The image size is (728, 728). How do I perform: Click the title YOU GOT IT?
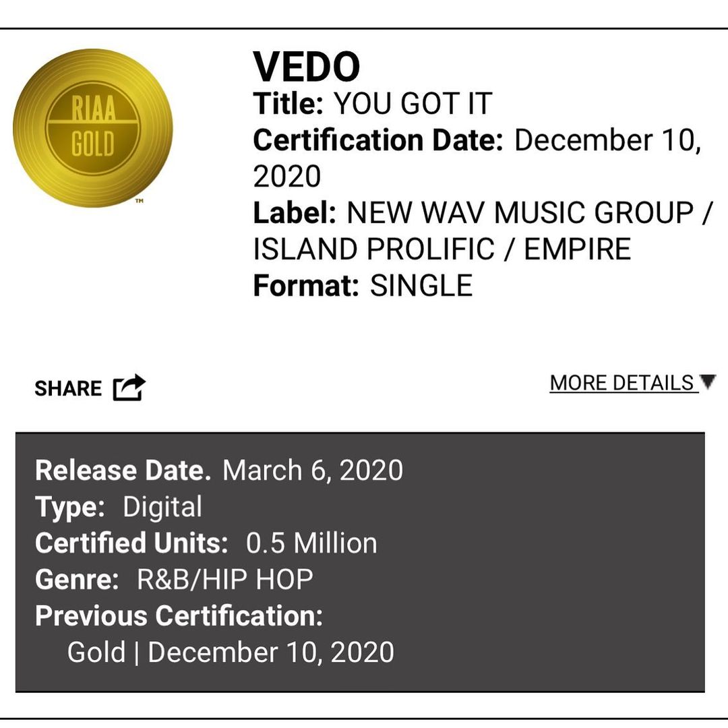click(x=413, y=104)
